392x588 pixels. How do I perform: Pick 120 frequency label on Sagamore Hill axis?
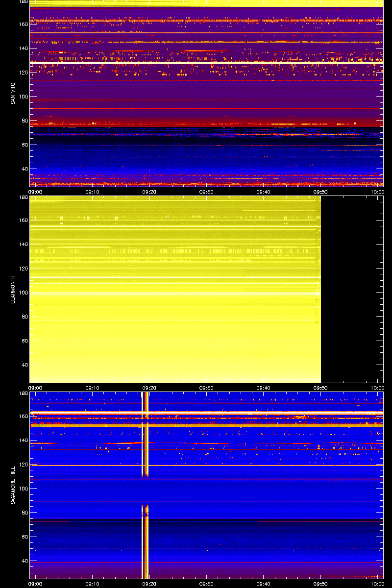tap(23, 465)
